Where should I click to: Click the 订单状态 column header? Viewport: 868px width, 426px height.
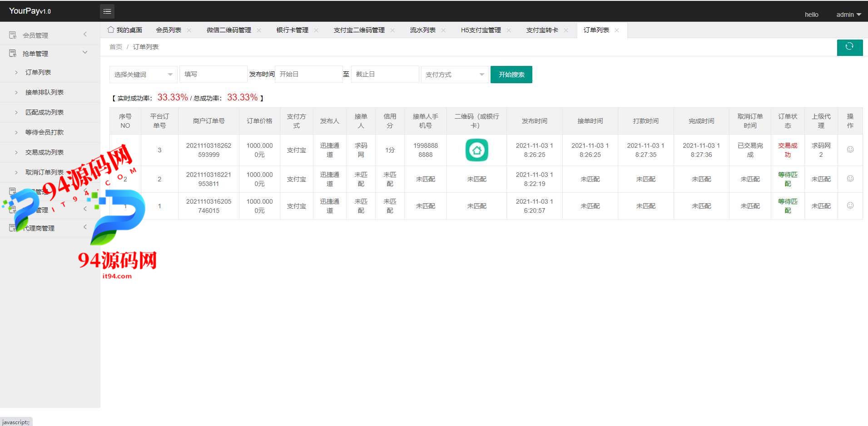pyautogui.click(x=788, y=121)
